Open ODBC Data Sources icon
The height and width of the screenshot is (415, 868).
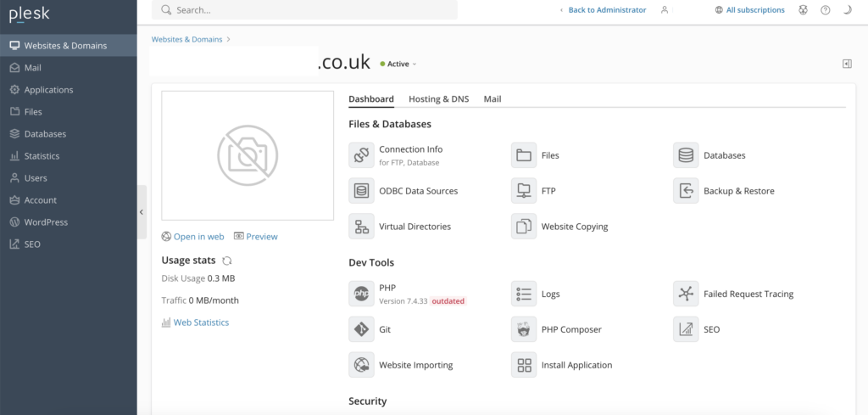361,191
